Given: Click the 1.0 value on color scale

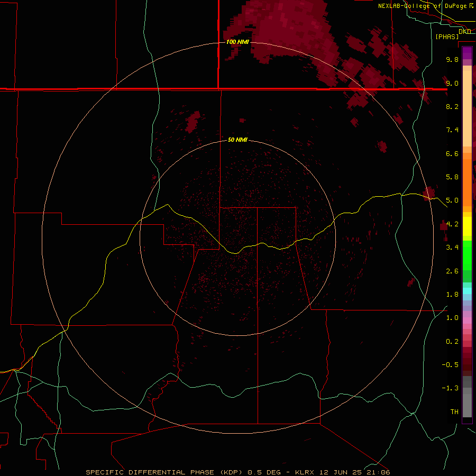Looking at the screenshot, I should coord(452,318).
